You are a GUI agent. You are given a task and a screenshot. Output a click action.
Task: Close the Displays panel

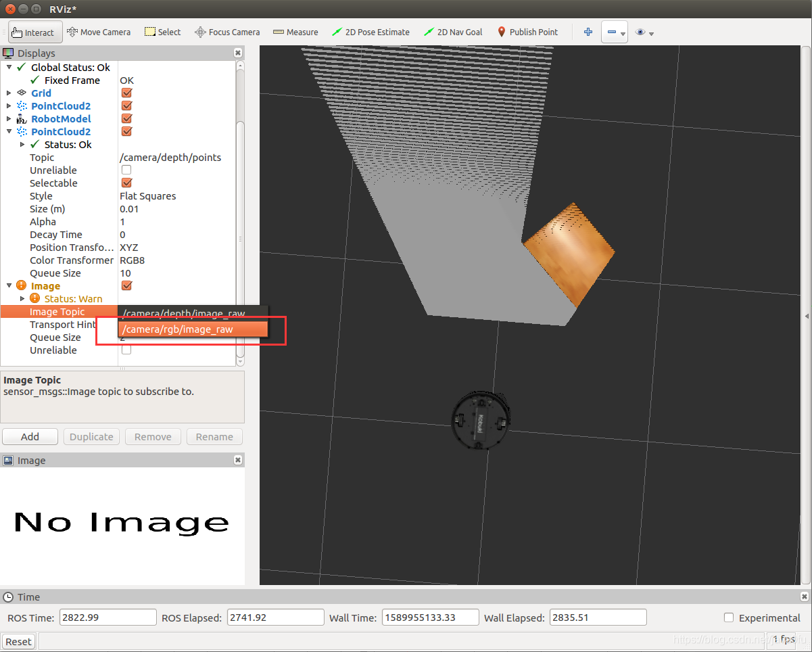[238, 53]
